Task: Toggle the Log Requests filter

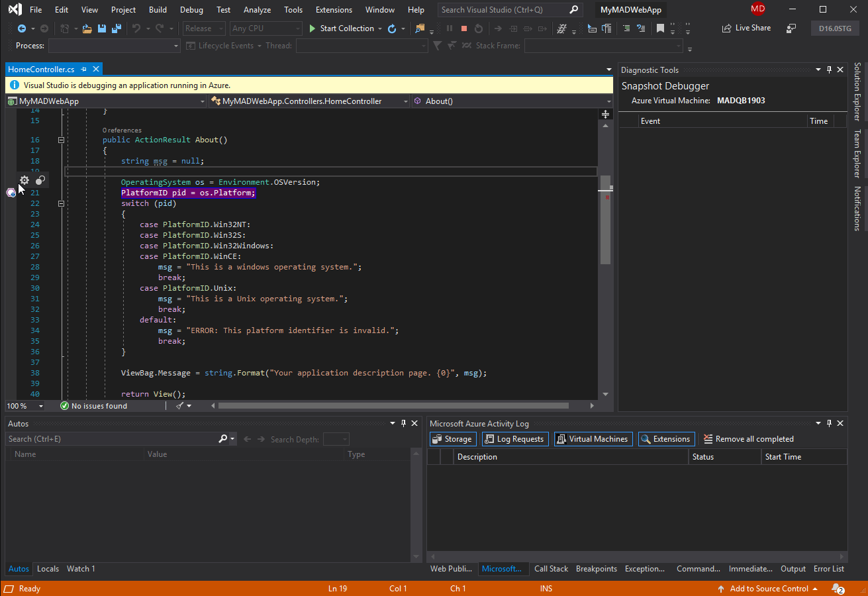Action: pyautogui.click(x=515, y=439)
